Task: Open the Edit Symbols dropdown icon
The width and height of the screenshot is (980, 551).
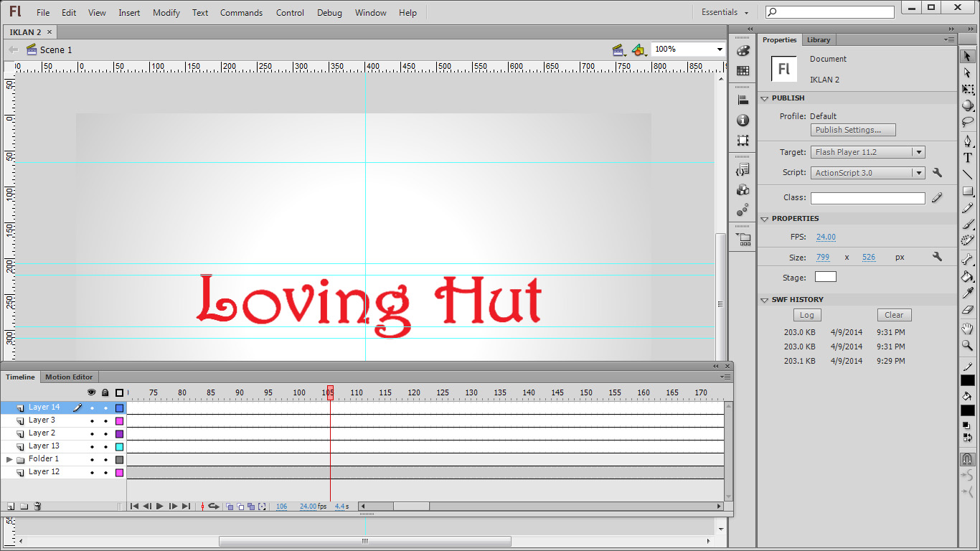Action: click(639, 50)
